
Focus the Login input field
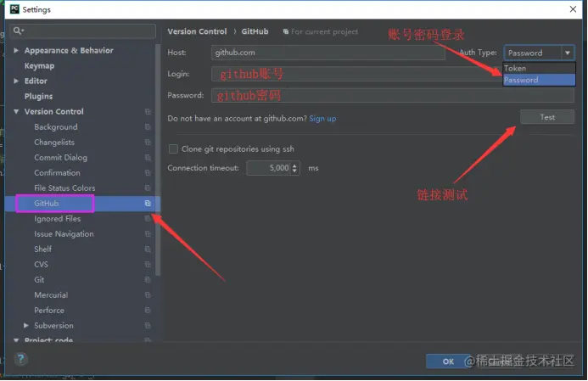click(x=356, y=74)
